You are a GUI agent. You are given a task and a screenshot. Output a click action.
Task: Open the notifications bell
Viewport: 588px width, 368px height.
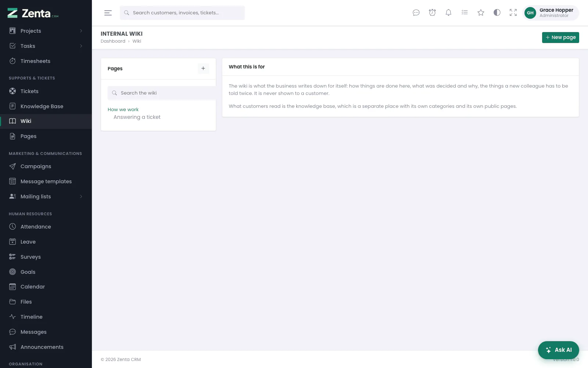pyautogui.click(x=448, y=13)
